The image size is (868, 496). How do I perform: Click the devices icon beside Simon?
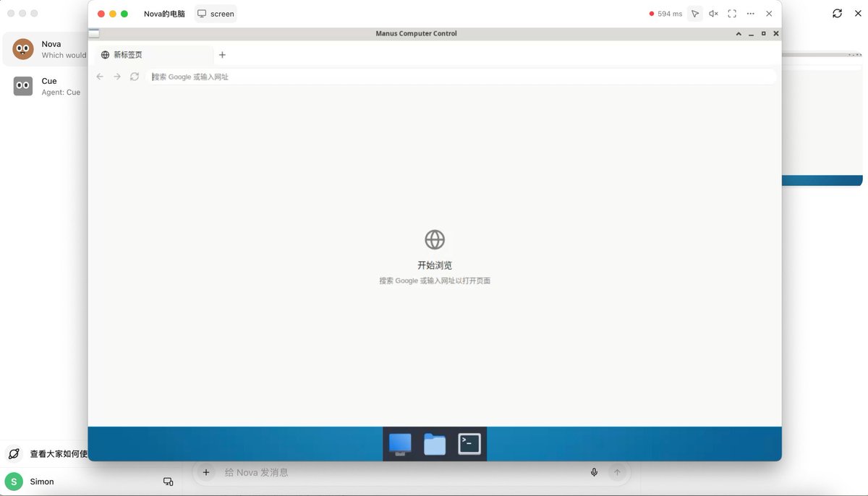pyautogui.click(x=168, y=482)
